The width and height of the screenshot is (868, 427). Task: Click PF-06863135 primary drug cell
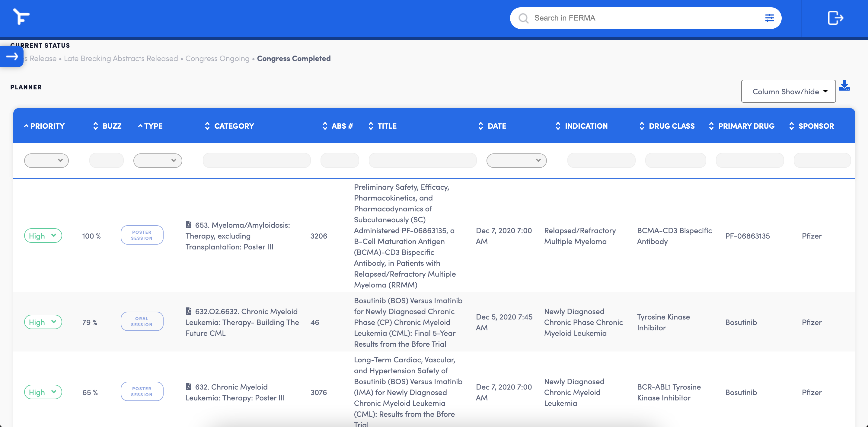click(x=747, y=236)
